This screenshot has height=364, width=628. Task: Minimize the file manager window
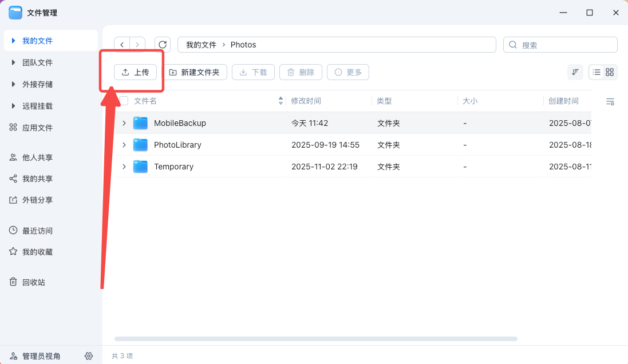point(563,13)
